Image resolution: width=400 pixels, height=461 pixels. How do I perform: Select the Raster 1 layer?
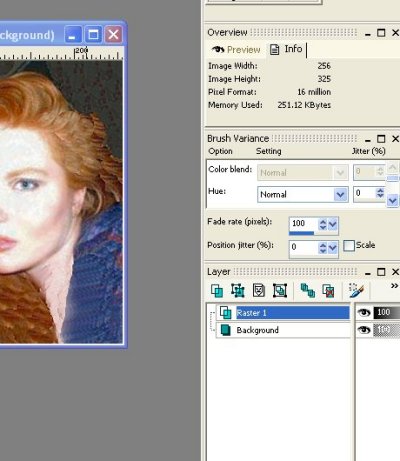[x=283, y=313]
